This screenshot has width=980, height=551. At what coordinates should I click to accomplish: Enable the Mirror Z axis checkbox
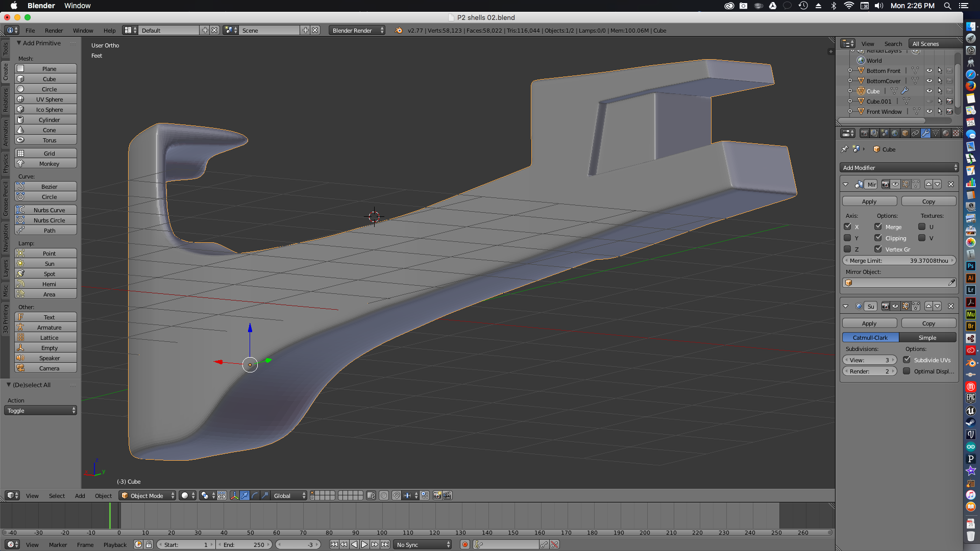pyautogui.click(x=848, y=249)
